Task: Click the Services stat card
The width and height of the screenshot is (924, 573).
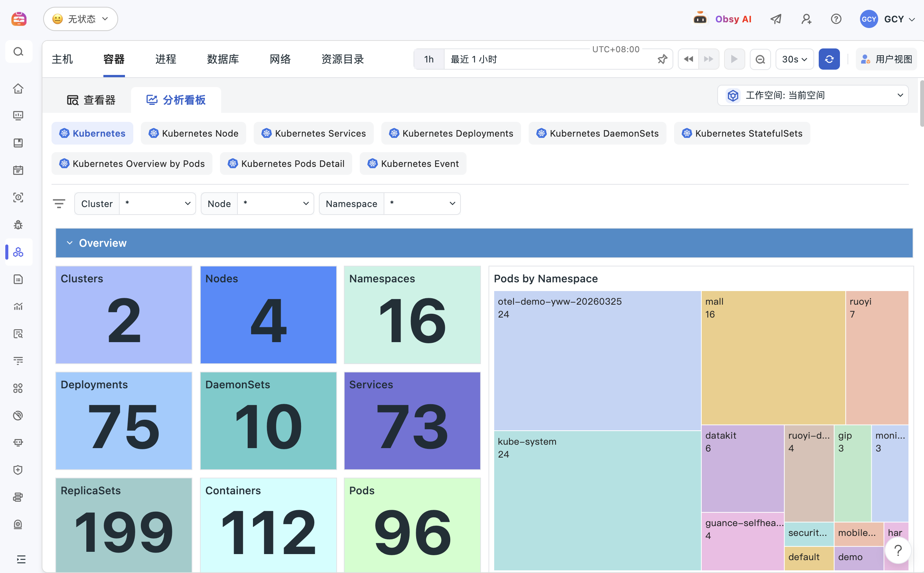Action: pyautogui.click(x=412, y=420)
